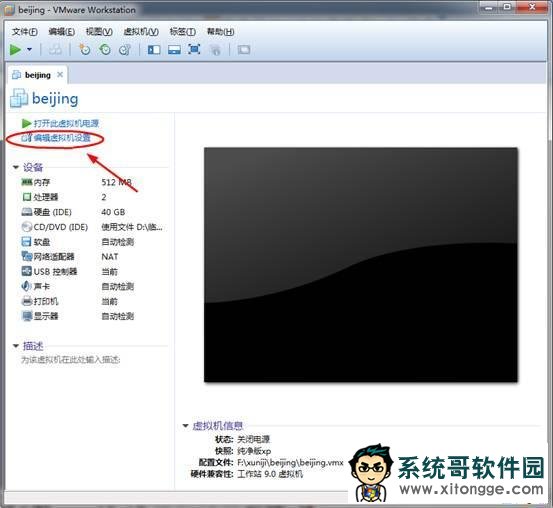Click the take snapshot toolbar icon

tap(84, 50)
